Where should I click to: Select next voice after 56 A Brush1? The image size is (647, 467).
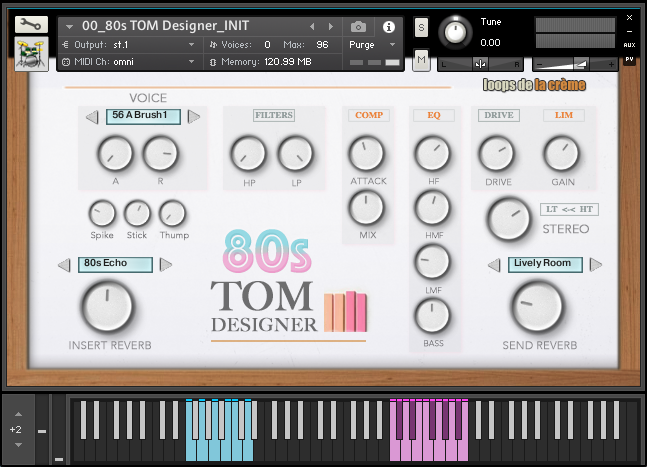pyautogui.click(x=194, y=117)
